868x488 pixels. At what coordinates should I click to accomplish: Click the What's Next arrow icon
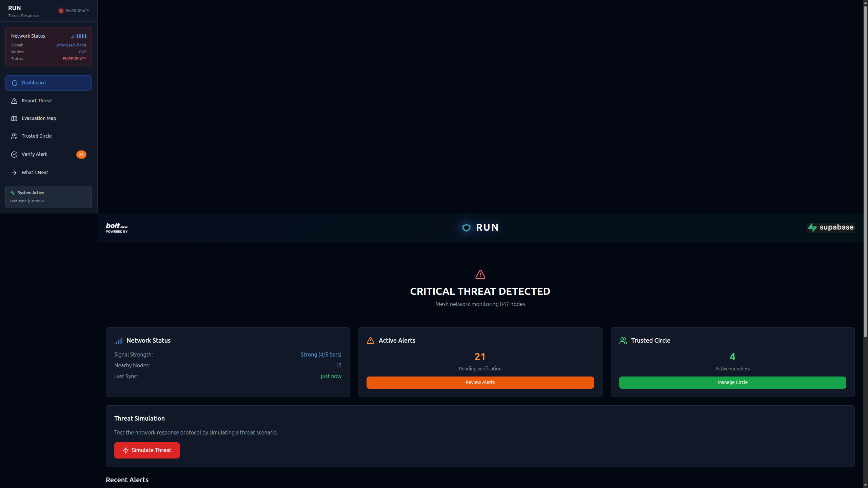(x=14, y=173)
